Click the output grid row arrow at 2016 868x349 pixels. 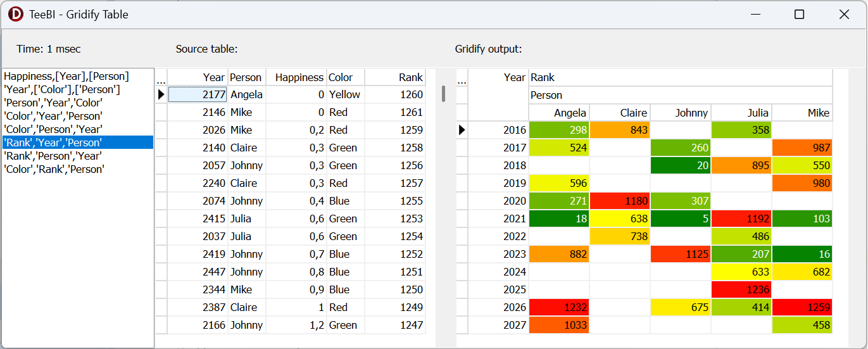coord(462,130)
